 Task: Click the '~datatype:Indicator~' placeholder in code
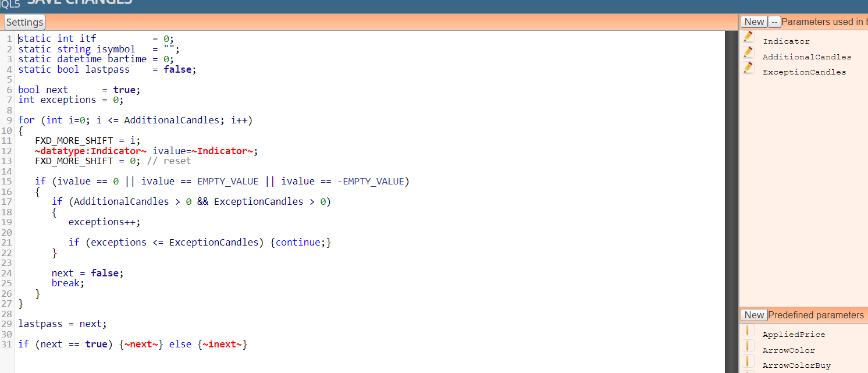91,151
